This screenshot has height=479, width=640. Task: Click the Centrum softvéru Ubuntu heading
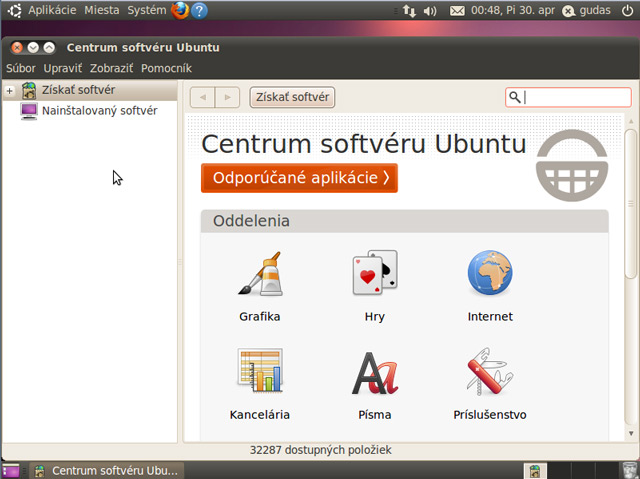click(364, 144)
